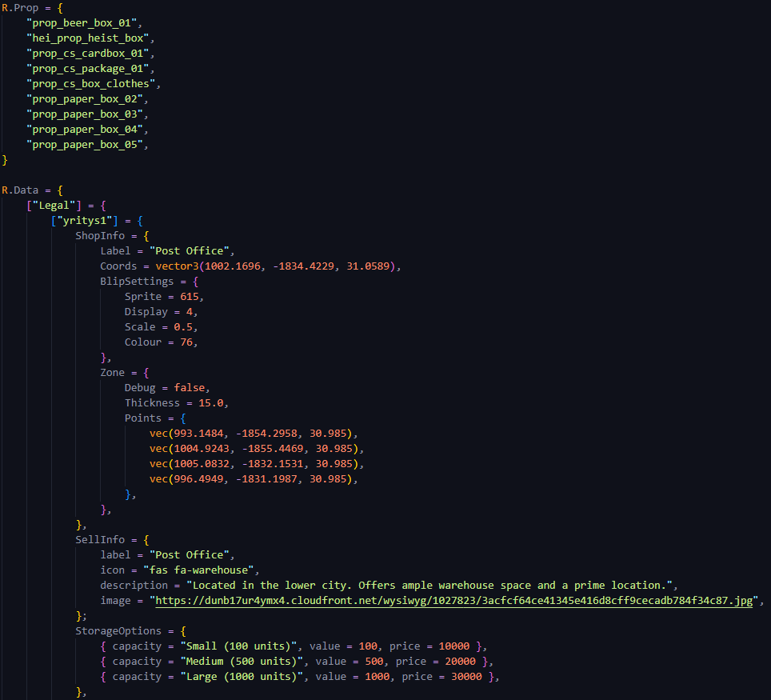The image size is (771, 700).
Task: Click the Colour value 76
Action: point(186,343)
